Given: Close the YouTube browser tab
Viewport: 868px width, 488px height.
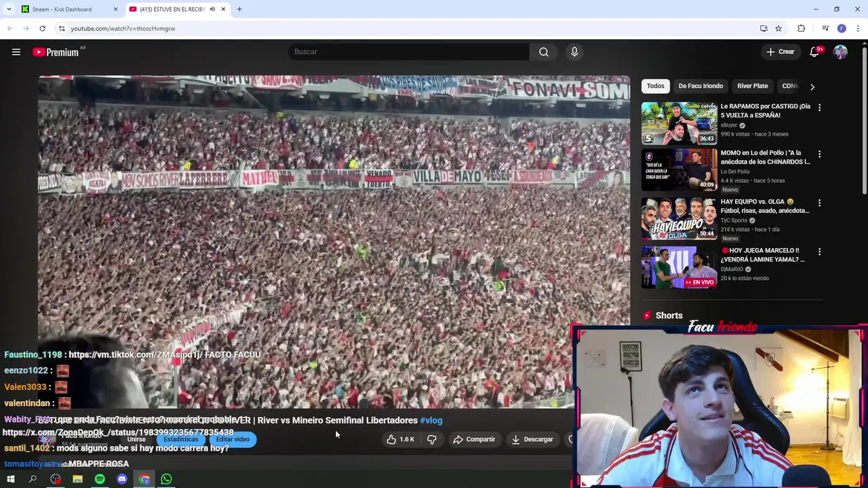Looking at the screenshot, I should (x=223, y=9).
